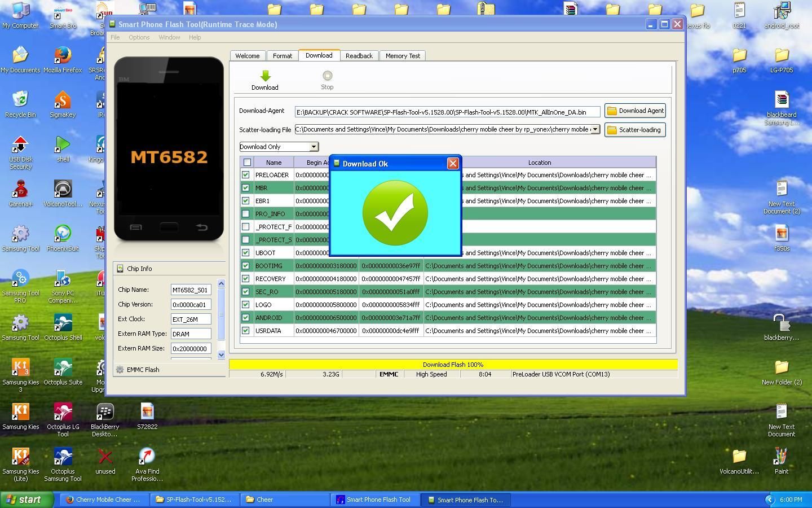
Task: Open Smart Bro desktop icon
Action: 63,15
